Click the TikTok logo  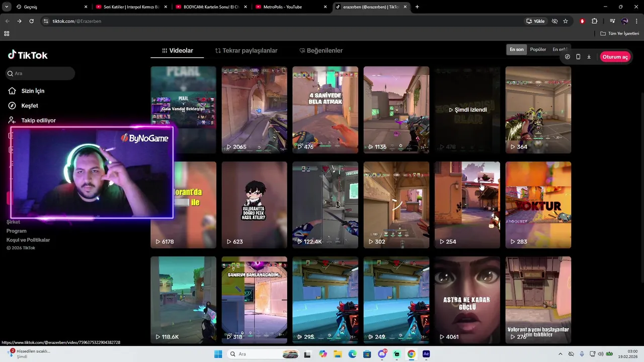pyautogui.click(x=28, y=55)
